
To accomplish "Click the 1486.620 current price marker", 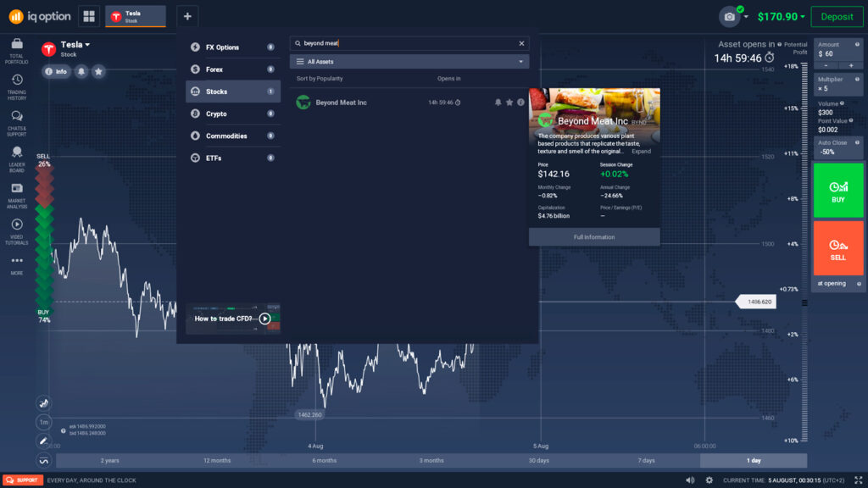I will pyautogui.click(x=756, y=302).
